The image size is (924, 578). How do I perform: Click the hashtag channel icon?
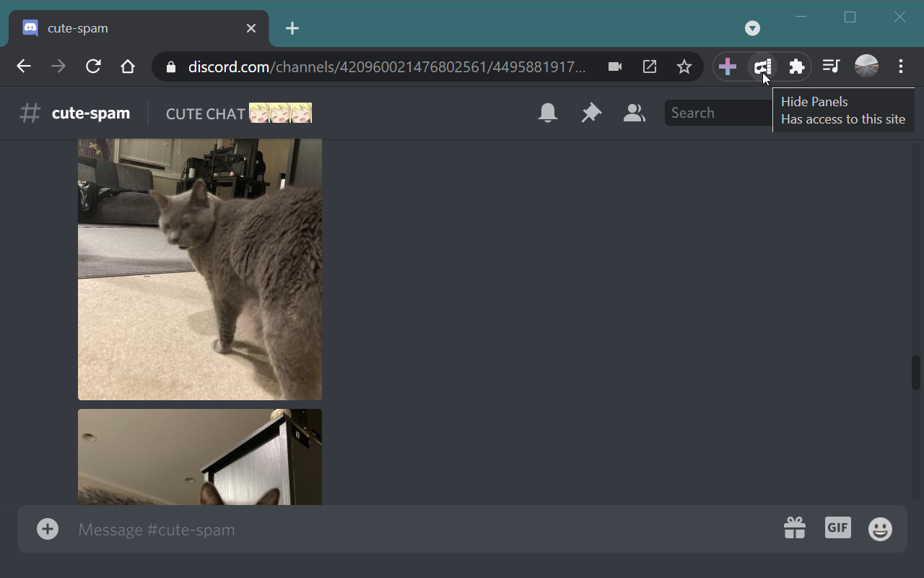click(x=30, y=113)
